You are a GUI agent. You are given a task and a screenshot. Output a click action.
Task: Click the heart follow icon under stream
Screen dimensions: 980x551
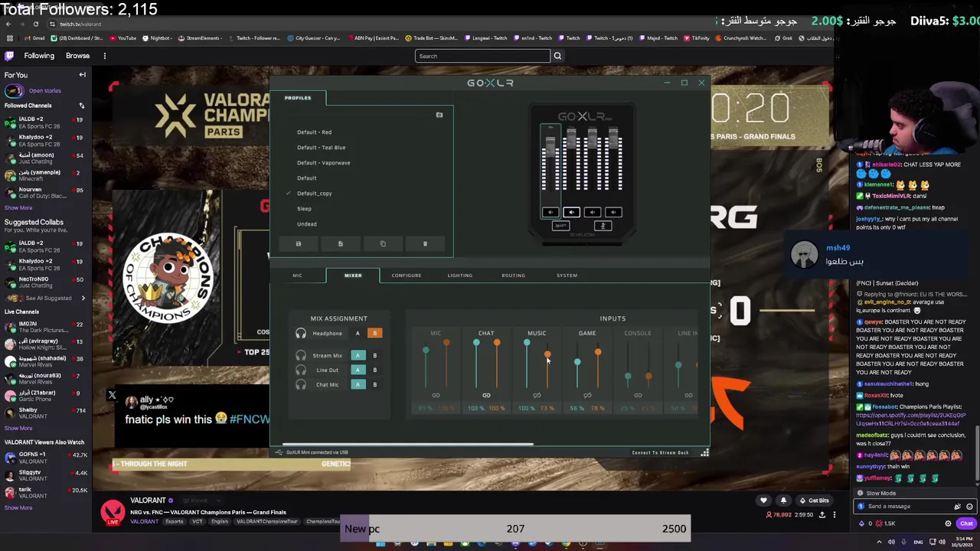pos(763,500)
